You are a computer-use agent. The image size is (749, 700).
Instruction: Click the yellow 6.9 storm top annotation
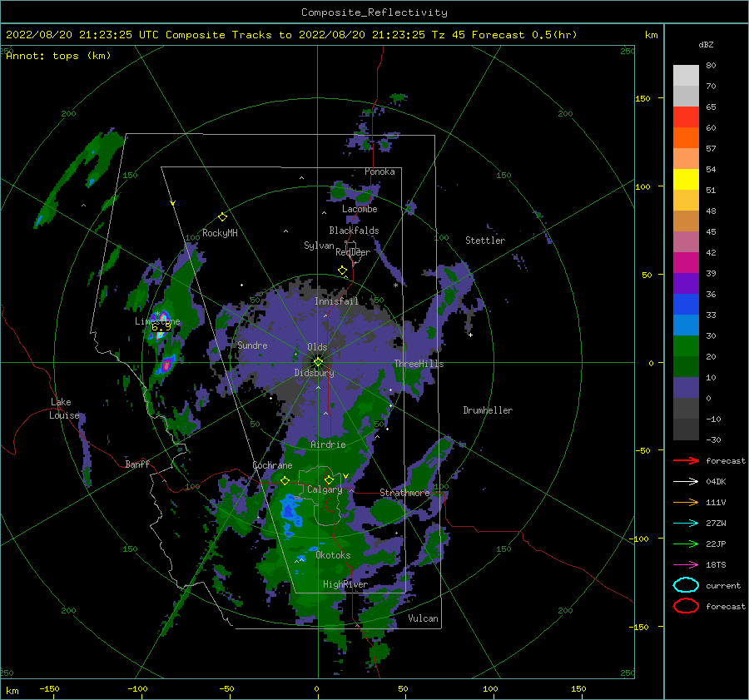tap(161, 327)
